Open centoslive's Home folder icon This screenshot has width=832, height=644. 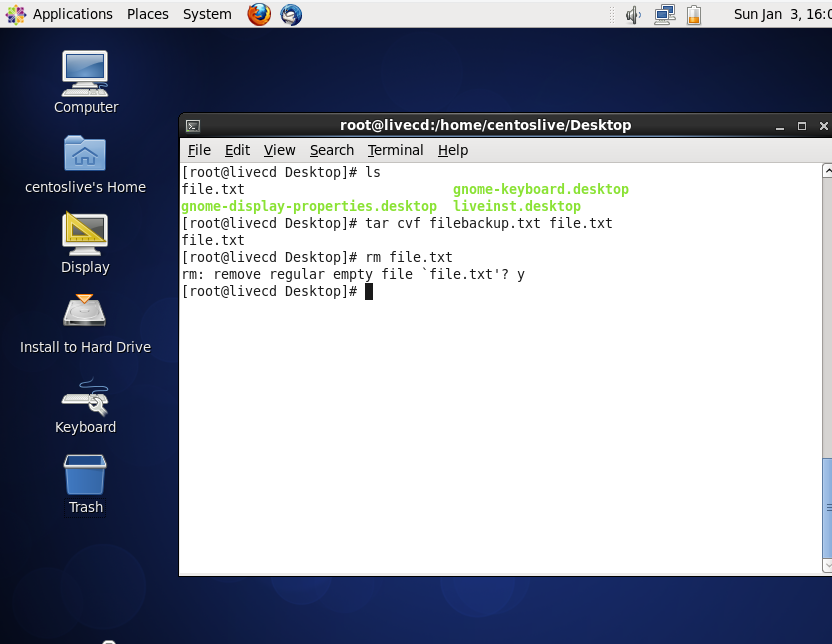(85, 164)
